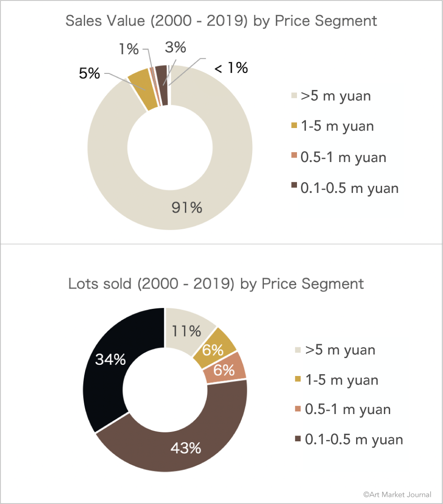Click the 3% data label on Sales Value chart

[x=175, y=47]
